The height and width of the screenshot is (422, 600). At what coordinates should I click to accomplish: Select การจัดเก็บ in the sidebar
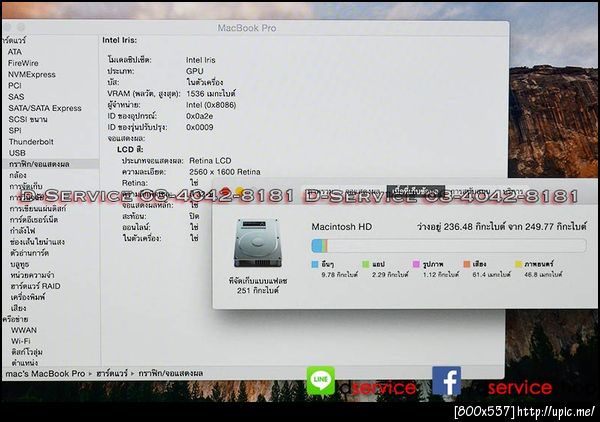[26, 187]
